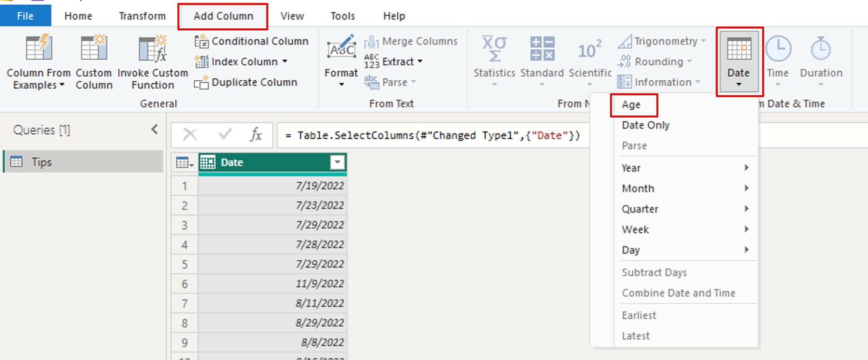Click the cell 7/19/2022
Viewport: 868px width, 360px height.
tap(273, 186)
